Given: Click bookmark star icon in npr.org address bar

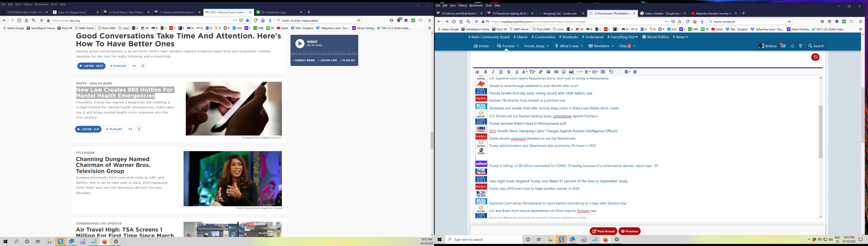Looking at the screenshot, I should pyautogui.click(x=248, y=21).
